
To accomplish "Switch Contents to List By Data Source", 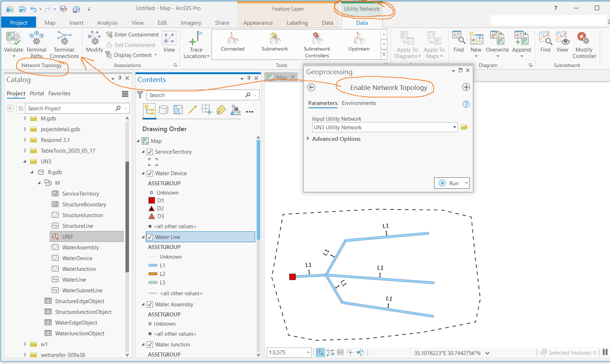I will 163,110.
